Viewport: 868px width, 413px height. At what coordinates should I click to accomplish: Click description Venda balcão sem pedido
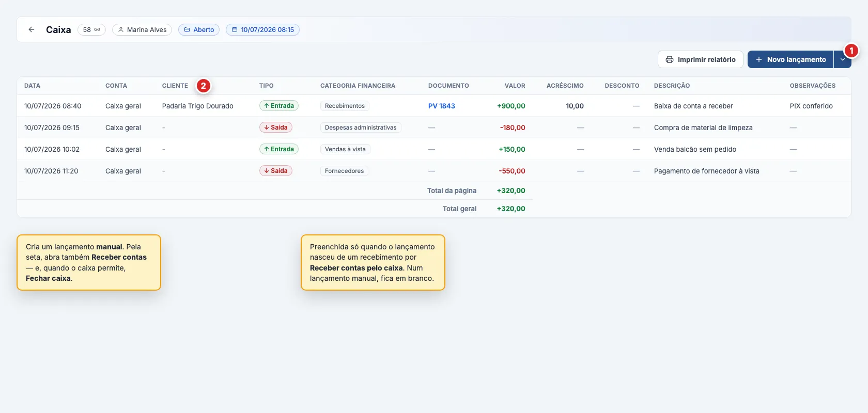(695, 149)
